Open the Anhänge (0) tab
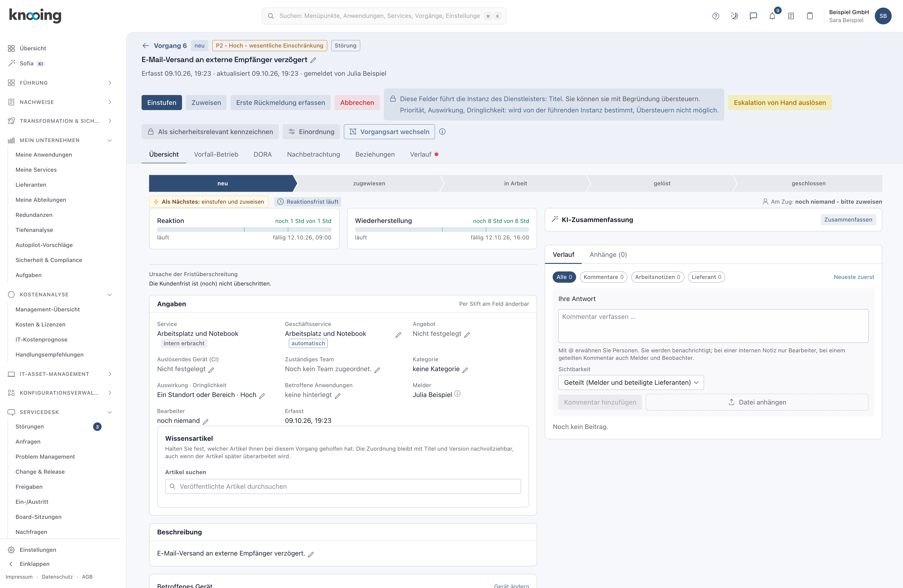903x588 pixels. [608, 255]
